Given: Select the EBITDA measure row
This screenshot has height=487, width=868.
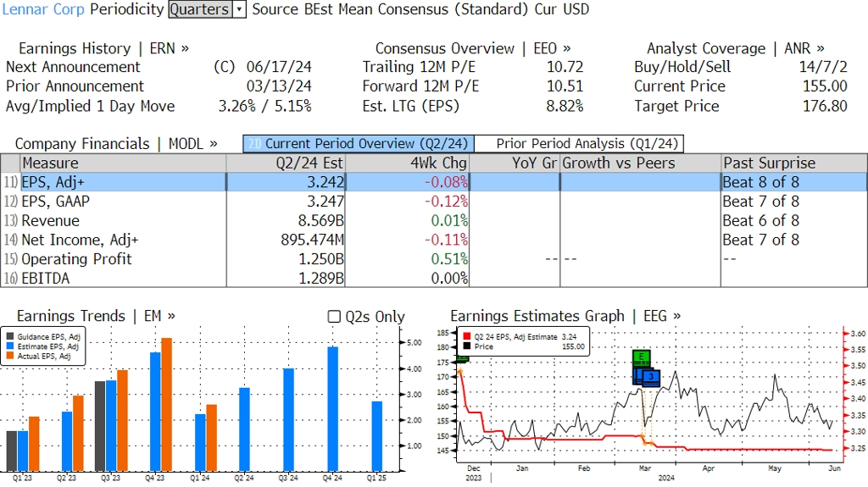Looking at the screenshot, I should click(x=434, y=279).
